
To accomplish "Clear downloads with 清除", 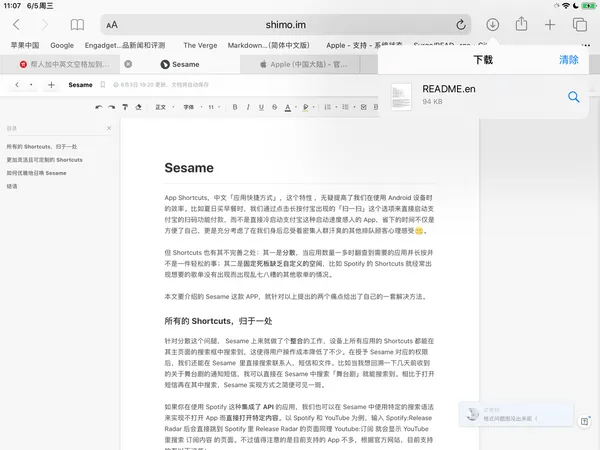I will pyautogui.click(x=569, y=60).
